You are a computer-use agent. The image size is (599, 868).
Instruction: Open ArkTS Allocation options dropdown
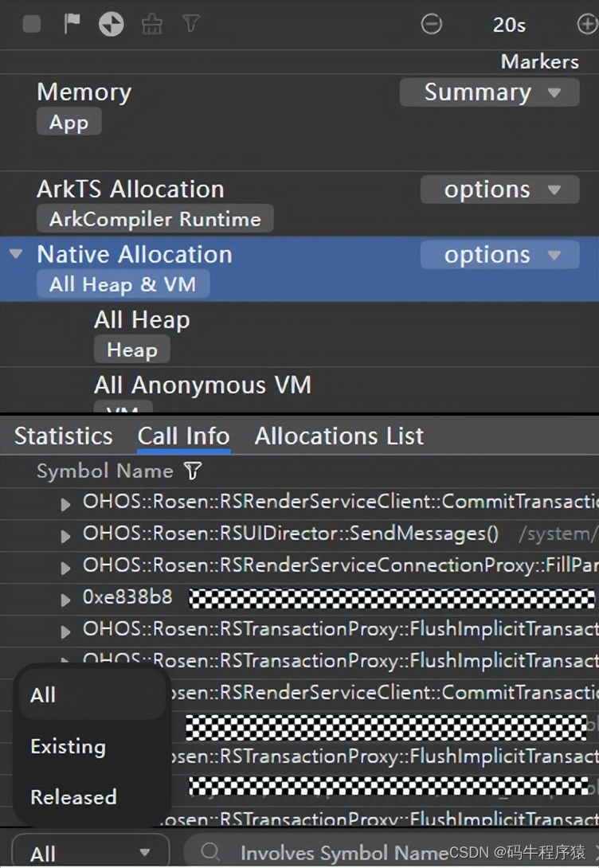click(x=500, y=190)
